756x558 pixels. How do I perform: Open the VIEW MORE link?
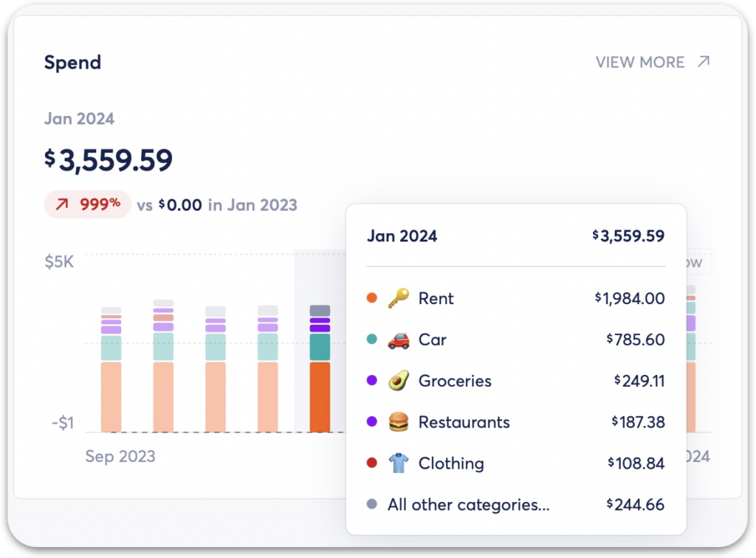pos(653,62)
